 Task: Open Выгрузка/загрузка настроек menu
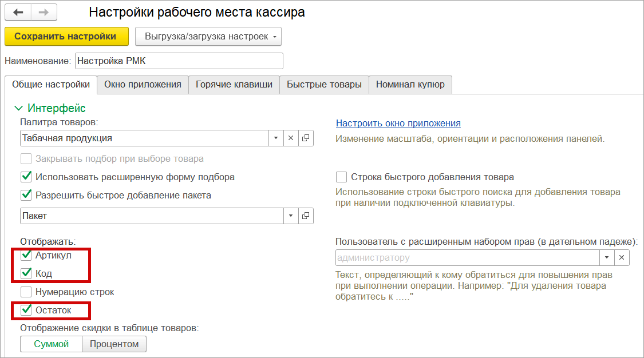(x=208, y=36)
